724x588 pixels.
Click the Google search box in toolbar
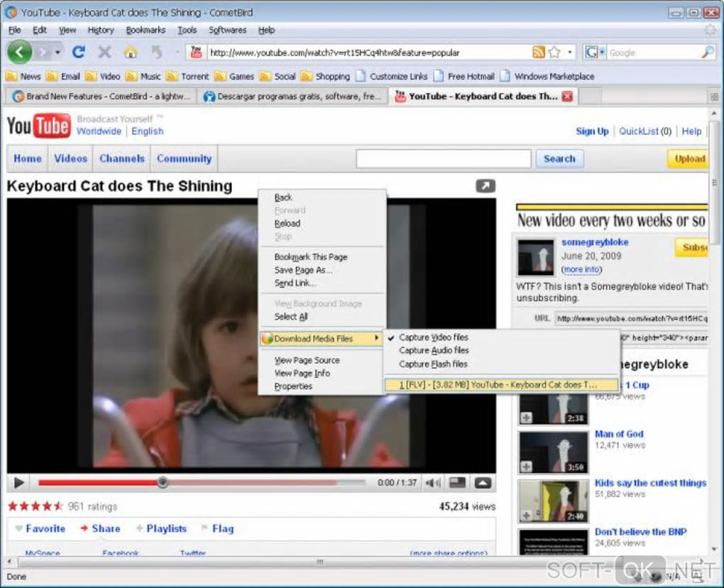point(653,53)
